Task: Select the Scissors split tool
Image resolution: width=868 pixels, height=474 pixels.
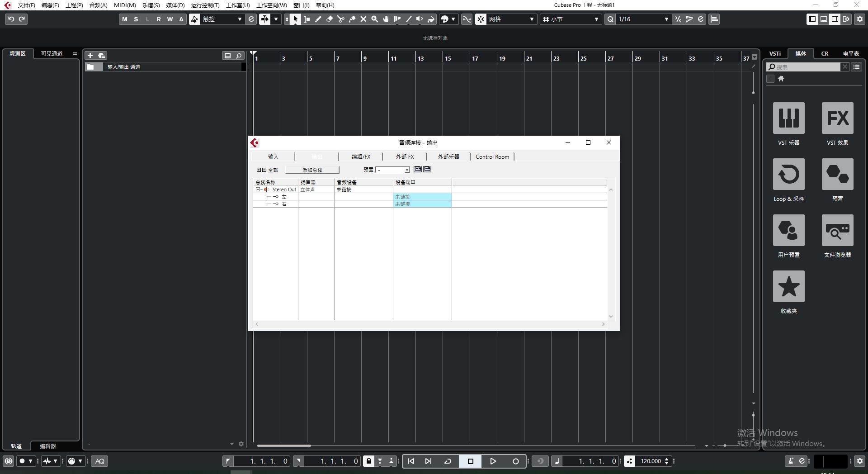Action: pyautogui.click(x=340, y=19)
